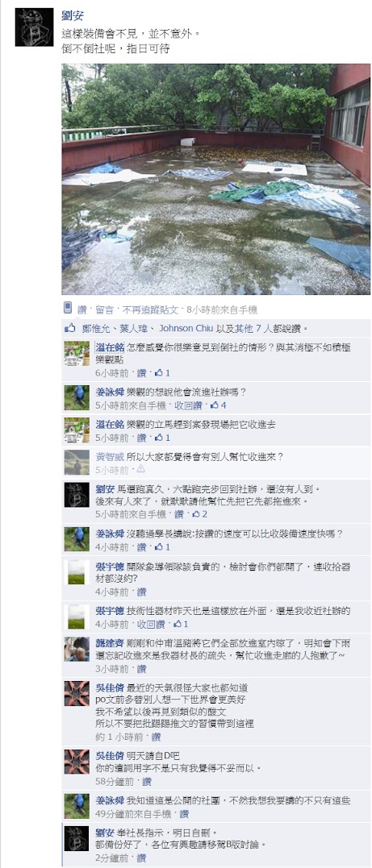Image resolution: width=372 pixels, height=868 pixels.
Task: View the rooftop photo in full size
Action: point(216,180)
